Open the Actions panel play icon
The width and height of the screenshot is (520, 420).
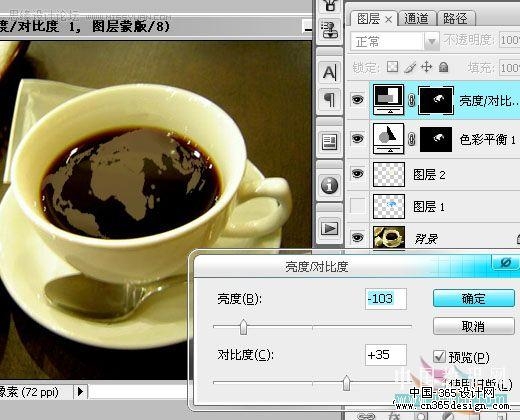click(x=329, y=229)
